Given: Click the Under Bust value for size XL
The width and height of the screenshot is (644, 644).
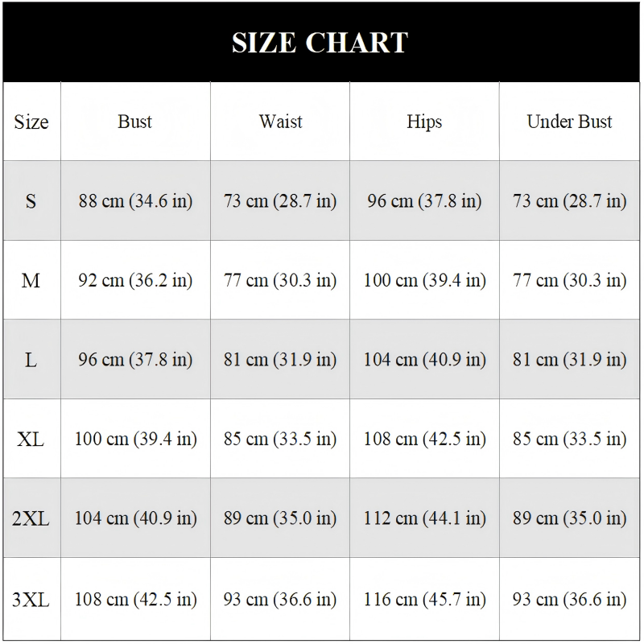Looking at the screenshot, I should (569, 440).
